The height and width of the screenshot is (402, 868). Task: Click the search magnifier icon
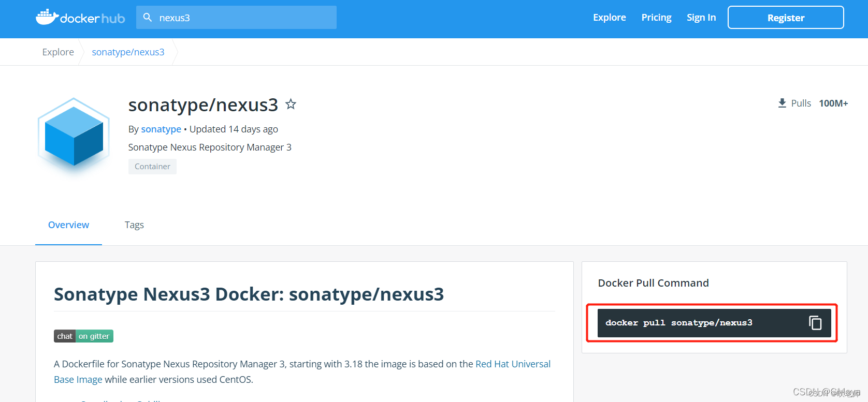pos(148,18)
